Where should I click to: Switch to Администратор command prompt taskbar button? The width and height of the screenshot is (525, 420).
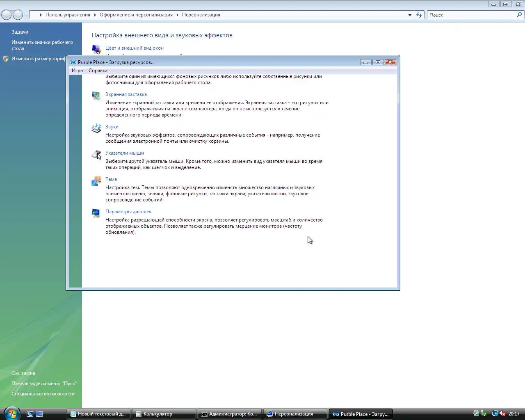pyautogui.click(x=230, y=414)
